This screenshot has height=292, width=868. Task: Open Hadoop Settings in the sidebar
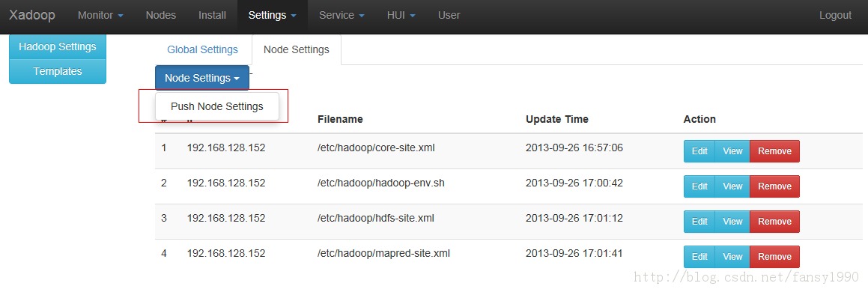[58, 47]
